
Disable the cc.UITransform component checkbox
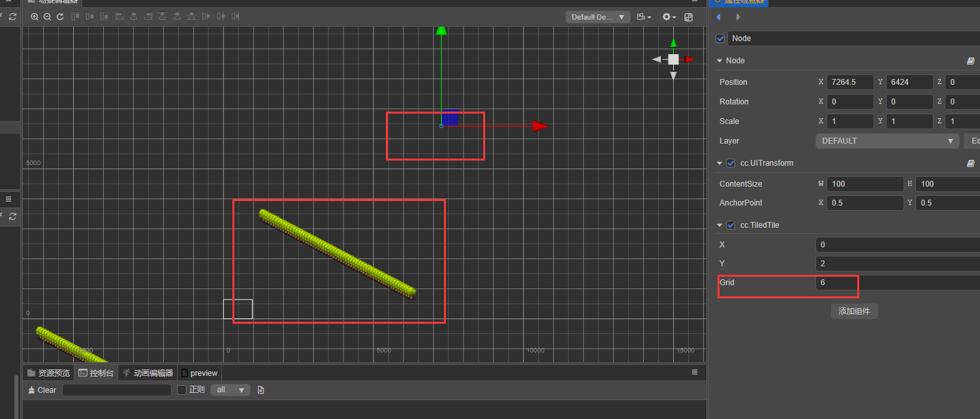point(731,163)
